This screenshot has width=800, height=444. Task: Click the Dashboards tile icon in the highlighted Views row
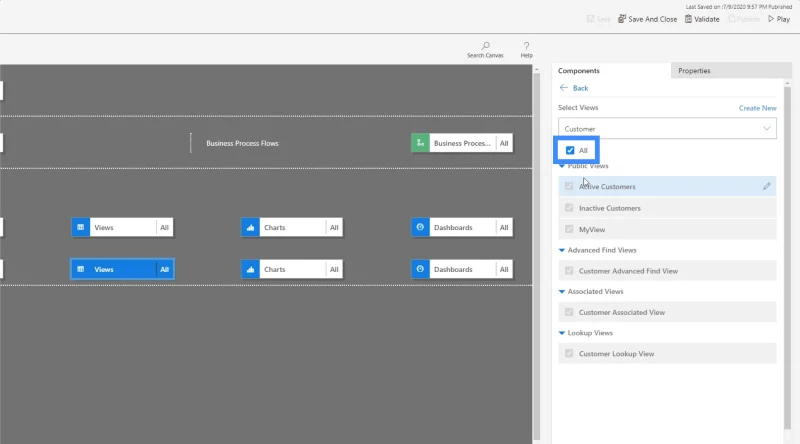point(420,269)
